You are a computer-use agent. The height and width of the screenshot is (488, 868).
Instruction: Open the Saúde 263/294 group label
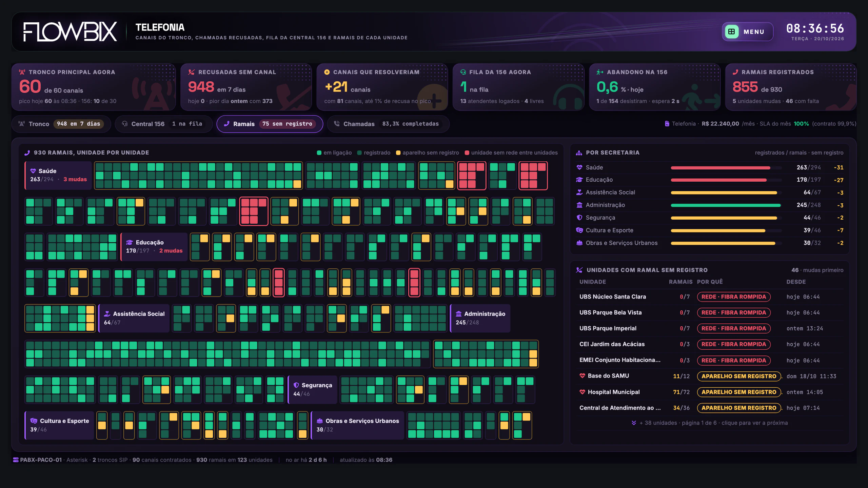point(58,175)
